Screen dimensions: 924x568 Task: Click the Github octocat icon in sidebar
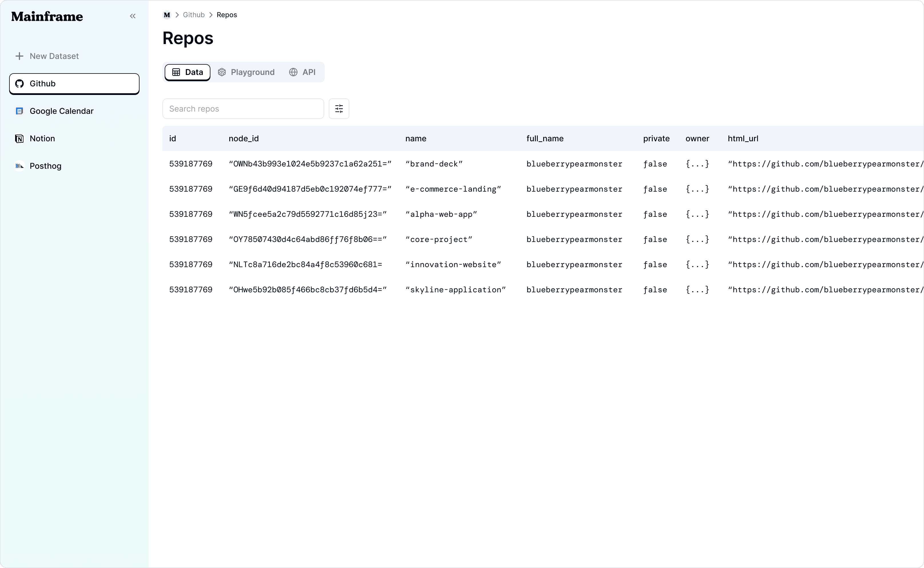click(x=19, y=84)
